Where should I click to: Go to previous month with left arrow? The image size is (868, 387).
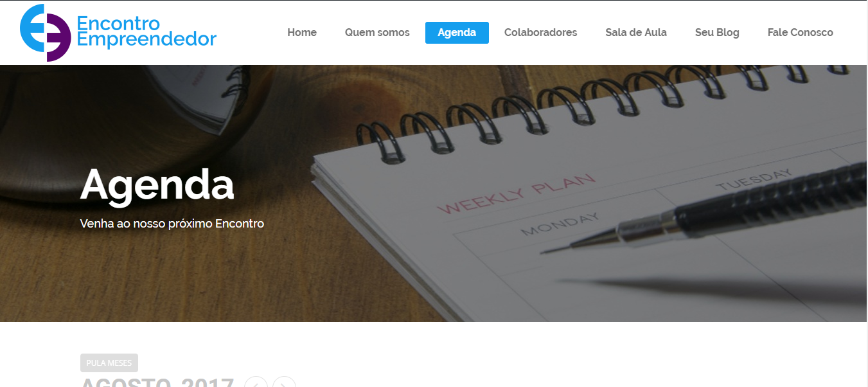256,382
